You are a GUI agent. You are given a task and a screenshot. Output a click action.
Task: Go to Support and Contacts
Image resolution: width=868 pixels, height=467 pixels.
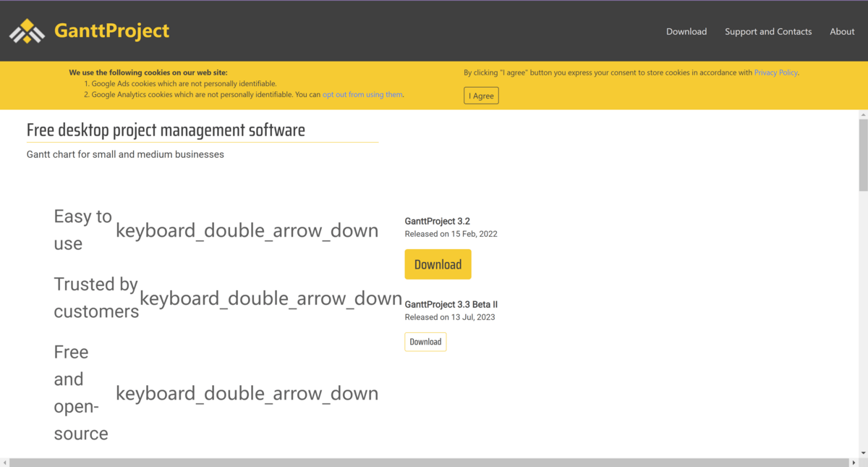[768, 31]
